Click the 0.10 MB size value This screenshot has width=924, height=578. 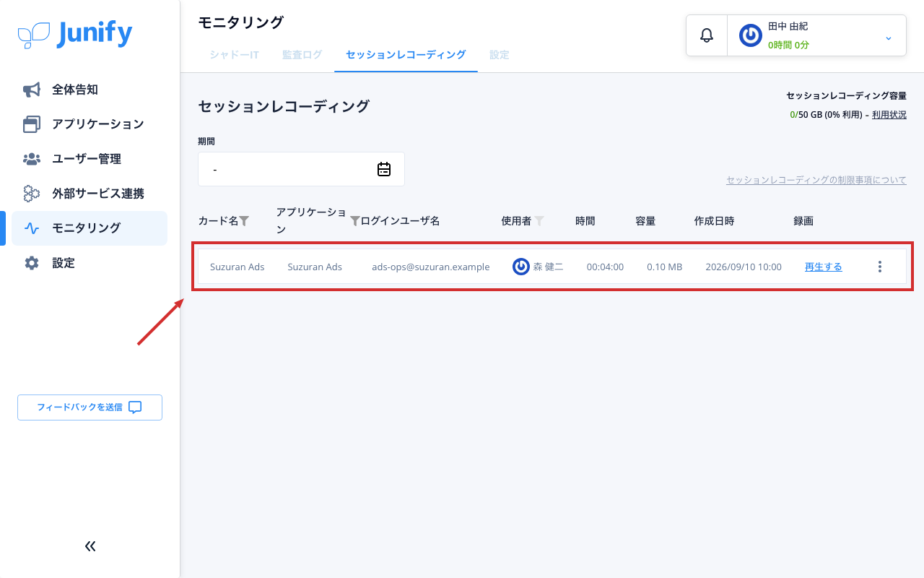pos(664,267)
